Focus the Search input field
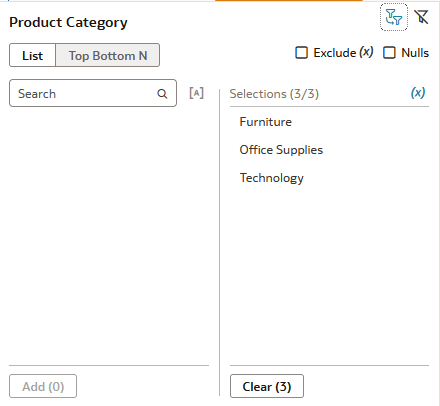This screenshot has height=406, width=440. [93, 93]
